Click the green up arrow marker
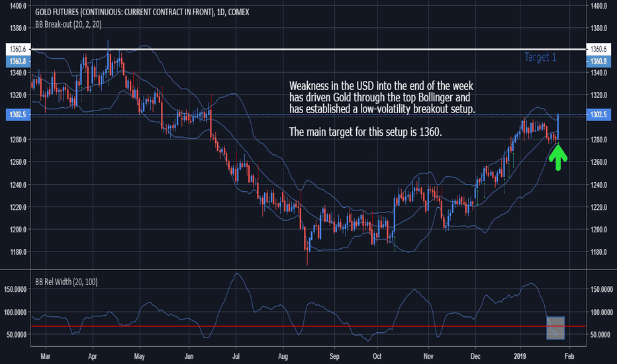This screenshot has width=617, height=364. click(x=557, y=158)
